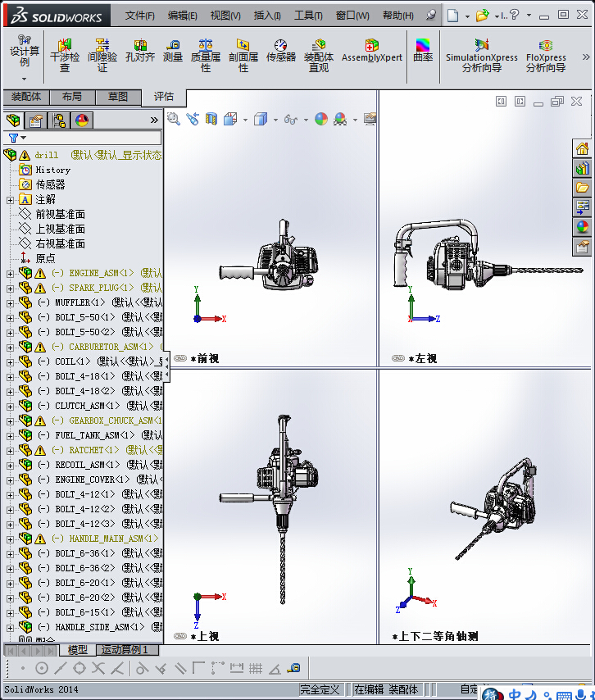
Task: Click Section View icon in view toolbar
Action: pyautogui.click(x=211, y=119)
